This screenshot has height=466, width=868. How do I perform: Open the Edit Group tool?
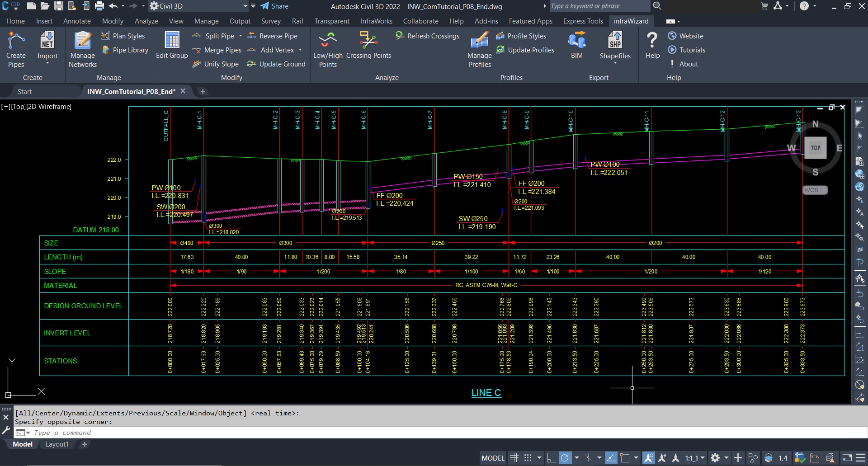(172, 45)
